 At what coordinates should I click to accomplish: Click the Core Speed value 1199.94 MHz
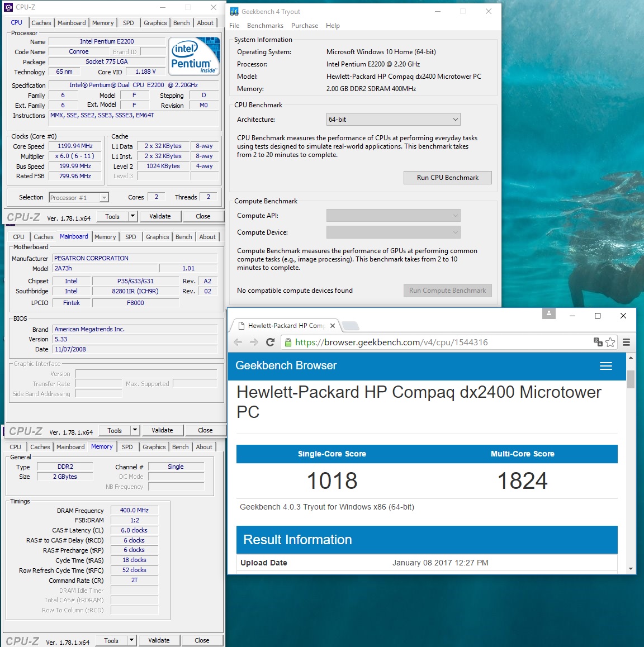(x=75, y=146)
